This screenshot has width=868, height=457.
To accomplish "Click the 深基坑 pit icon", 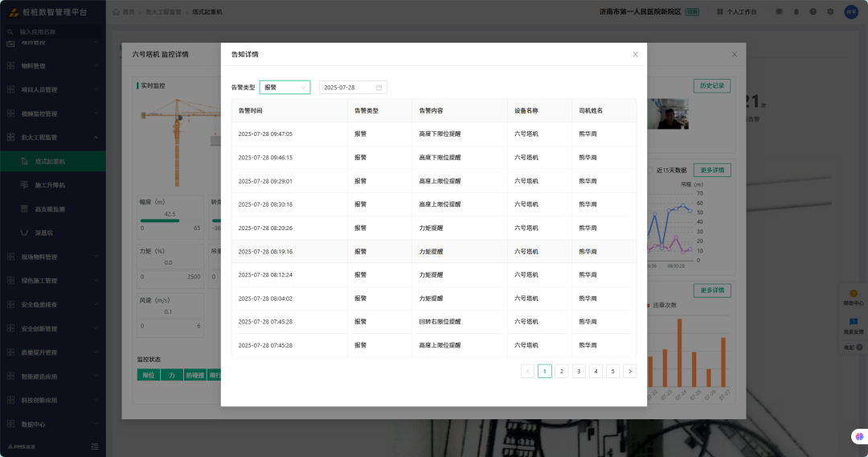I will [x=24, y=233].
